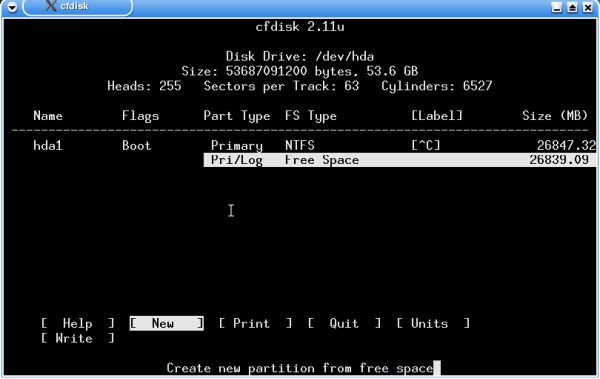
Task: Close the cfdisk window
Action: coord(588,7)
